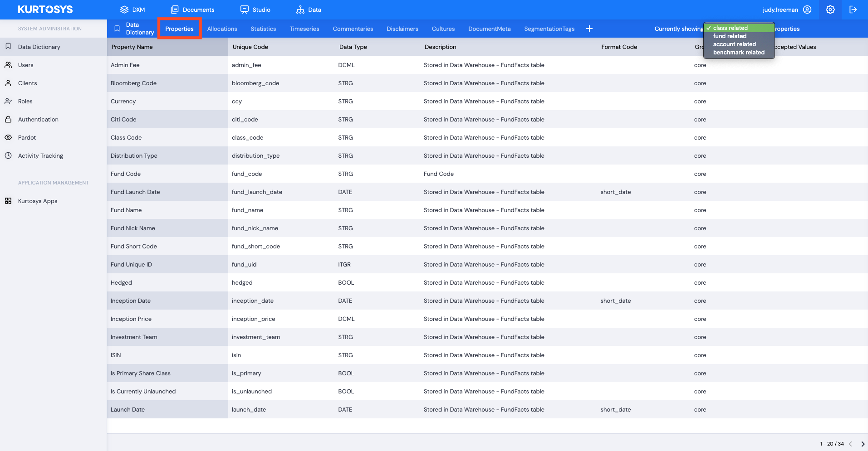This screenshot has width=868, height=451.
Task: Choose account related in the dropdown
Action: point(735,44)
